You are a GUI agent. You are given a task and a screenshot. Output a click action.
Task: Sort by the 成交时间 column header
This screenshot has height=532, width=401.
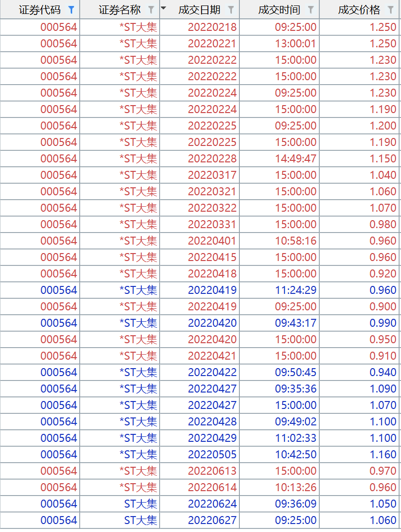tap(279, 10)
